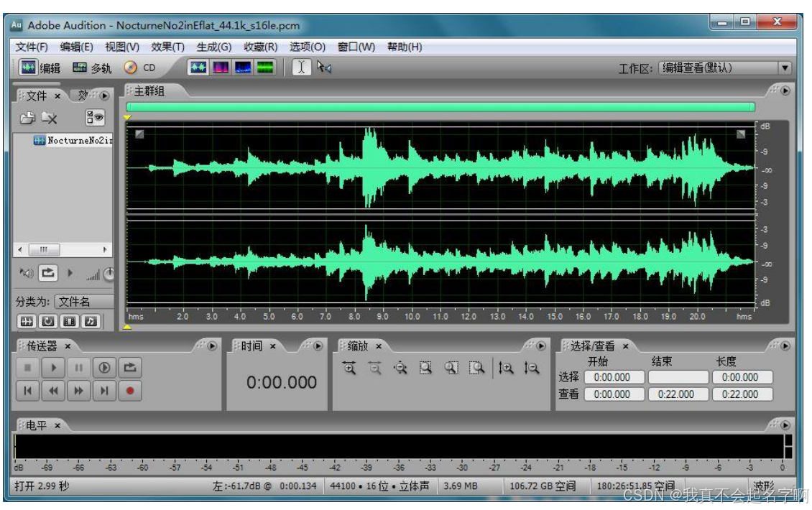812x510 pixels.
Task: Open 电平 panel options menu arrow
Action: coord(785,425)
